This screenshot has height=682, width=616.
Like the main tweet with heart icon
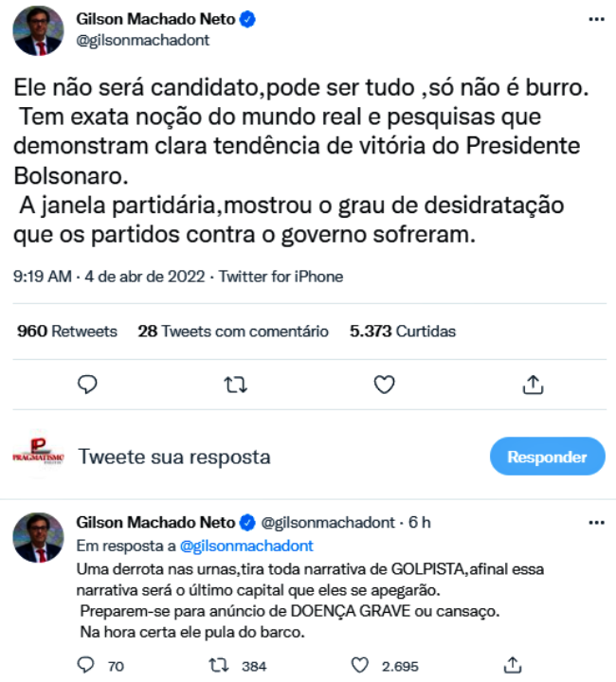384,384
